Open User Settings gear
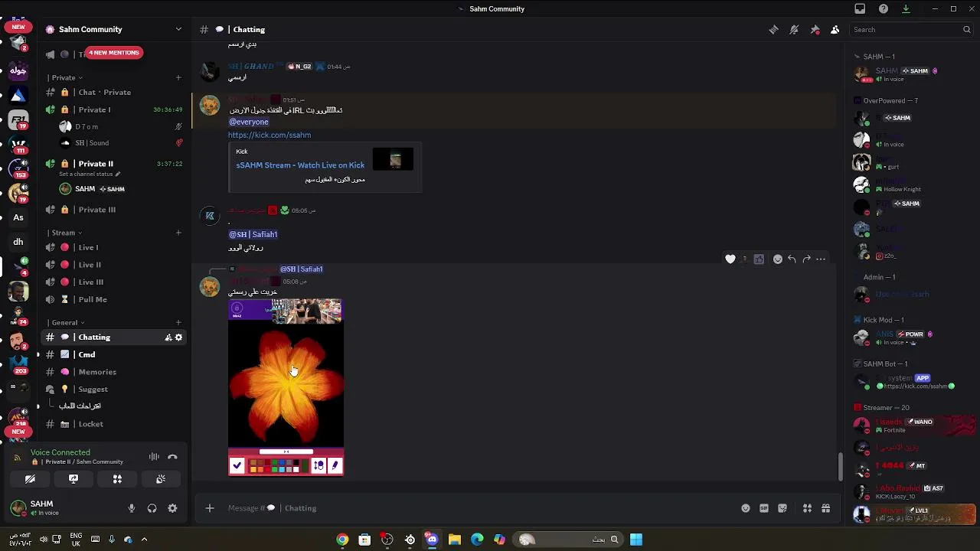The height and width of the screenshot is (551, 980). coord(172,508)
